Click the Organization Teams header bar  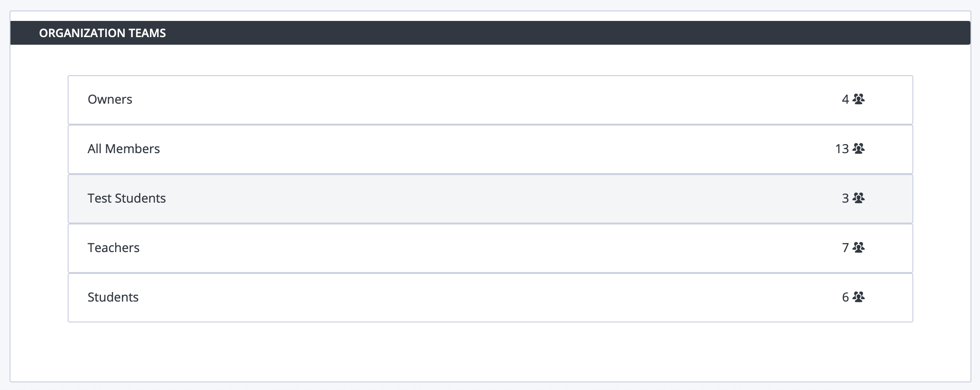click(490, 33)
